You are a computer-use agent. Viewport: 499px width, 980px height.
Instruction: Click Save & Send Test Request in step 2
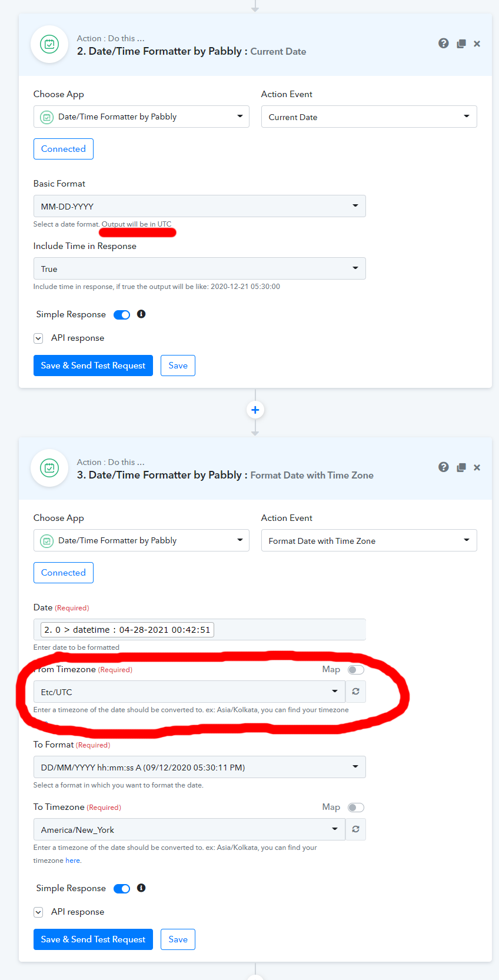(93, 366)
